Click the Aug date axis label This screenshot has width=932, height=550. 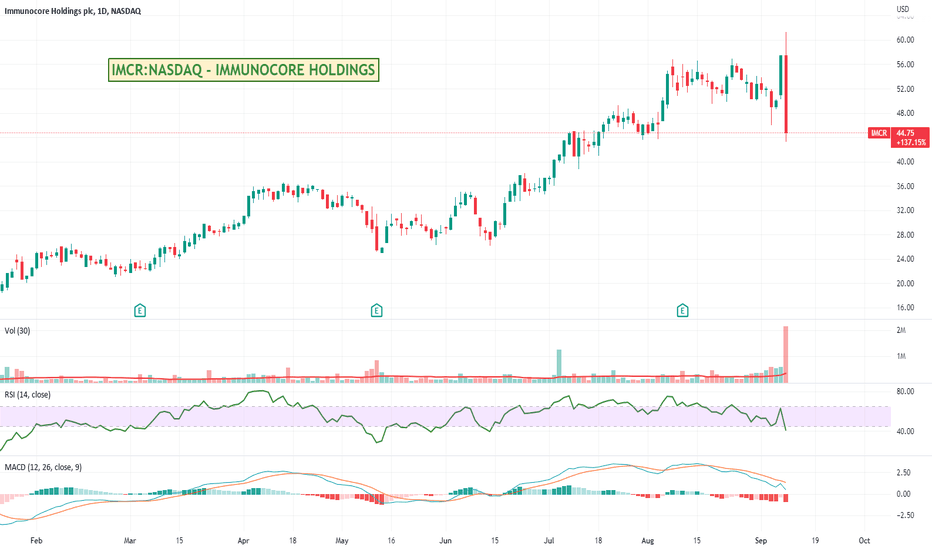click(648, 540)
